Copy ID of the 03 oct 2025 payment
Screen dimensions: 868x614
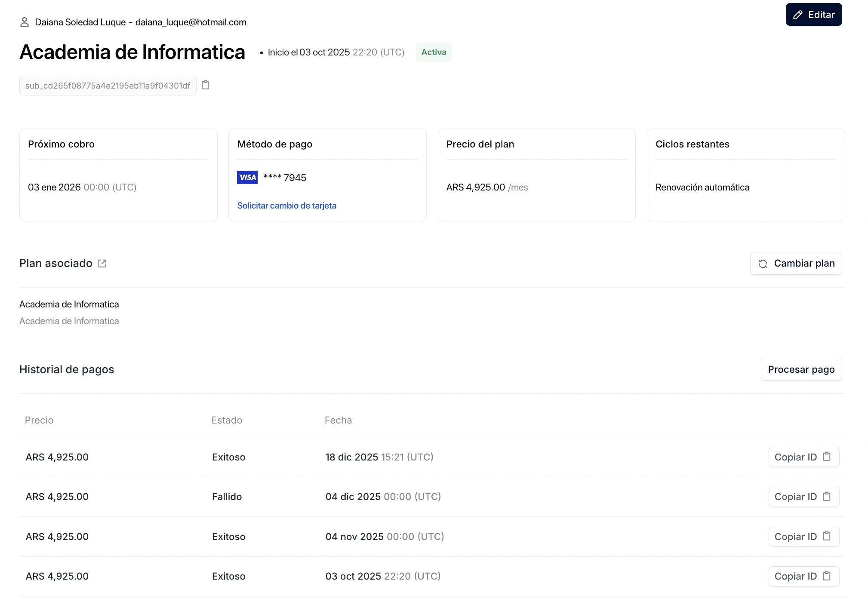tap(804, 576)
